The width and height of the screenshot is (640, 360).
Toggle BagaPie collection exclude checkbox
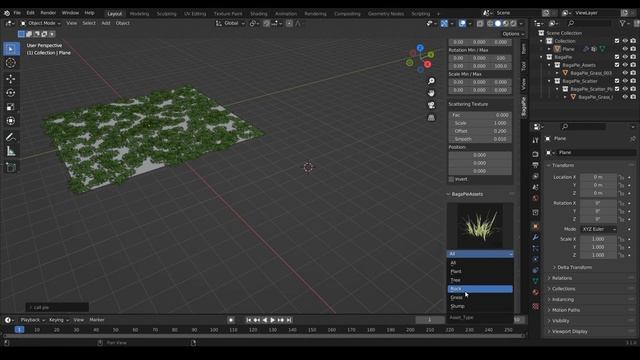coord(617,57)
